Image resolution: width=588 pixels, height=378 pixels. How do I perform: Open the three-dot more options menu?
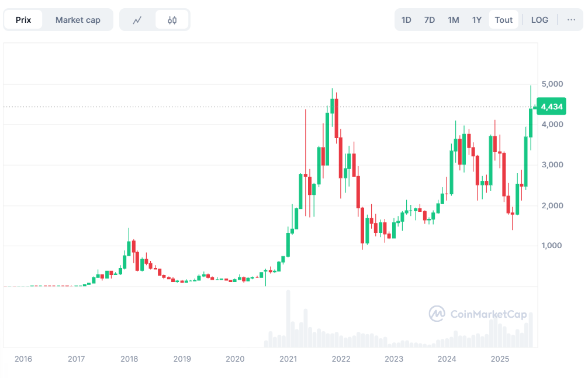click(571, 20)
